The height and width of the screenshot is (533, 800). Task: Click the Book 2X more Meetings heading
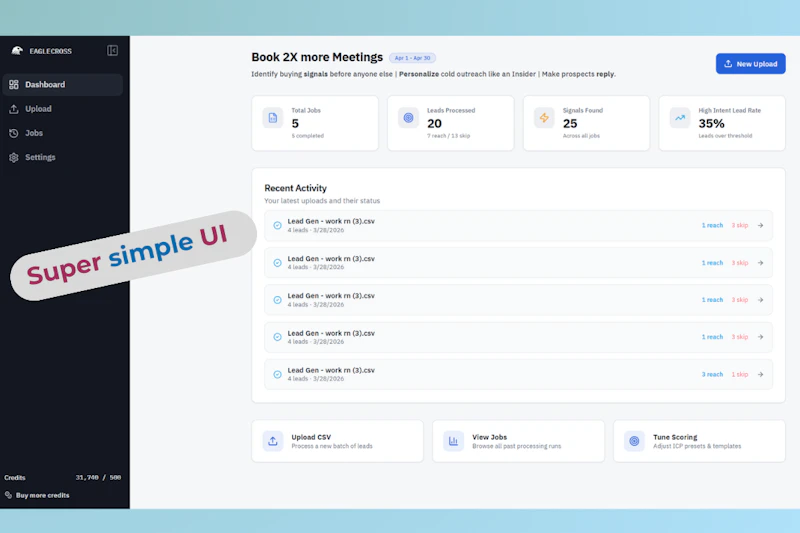point(317,57)
